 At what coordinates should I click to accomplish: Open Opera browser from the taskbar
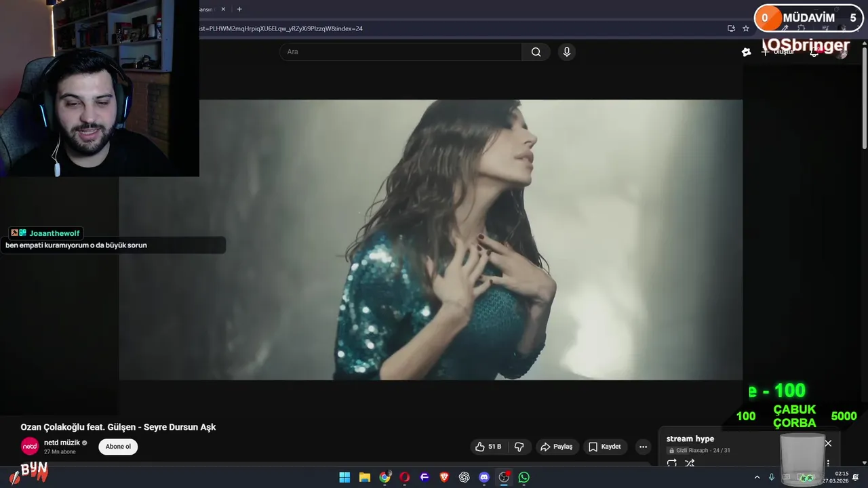coord(404,477)
